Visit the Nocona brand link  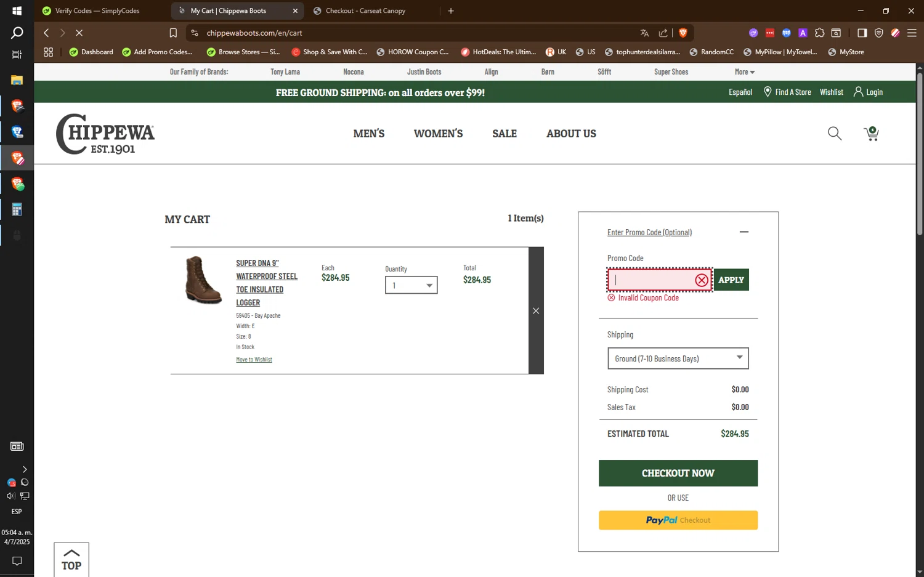(354, 72)
